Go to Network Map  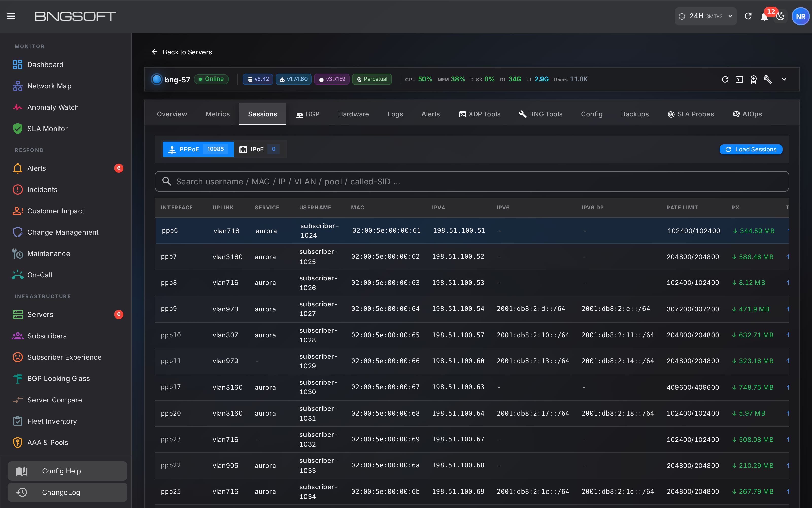pyautogui.click(x=66, y=86)
